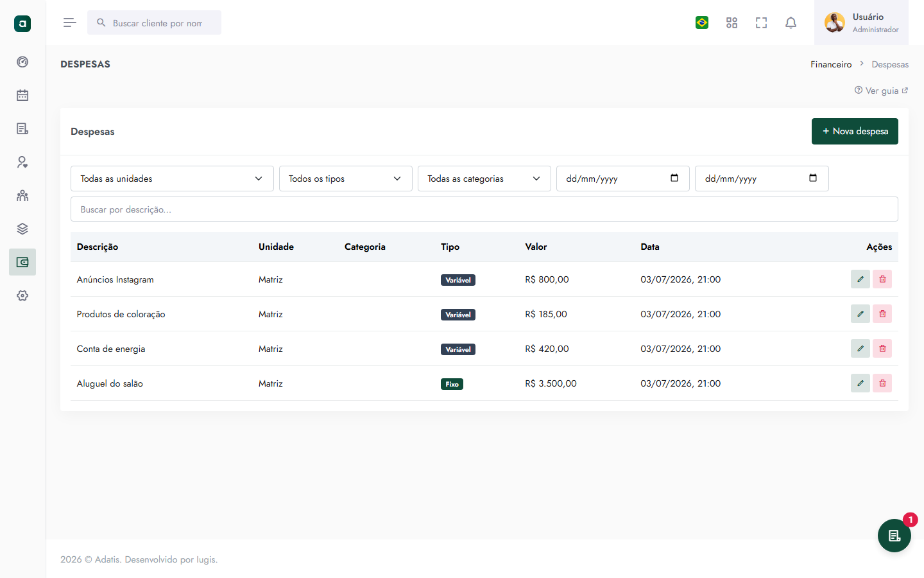Click the Fixo type badge
The height and width of the screenshot is (578, 924).
[452, 384]
